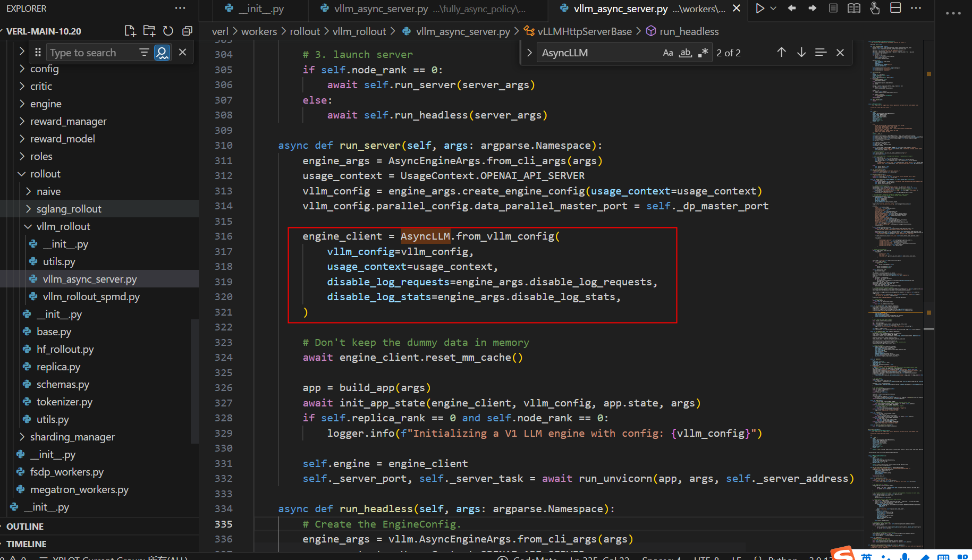The image size is (972, 560).
Task: Expand the replace field in the find widget
Action: click(529, 53)
